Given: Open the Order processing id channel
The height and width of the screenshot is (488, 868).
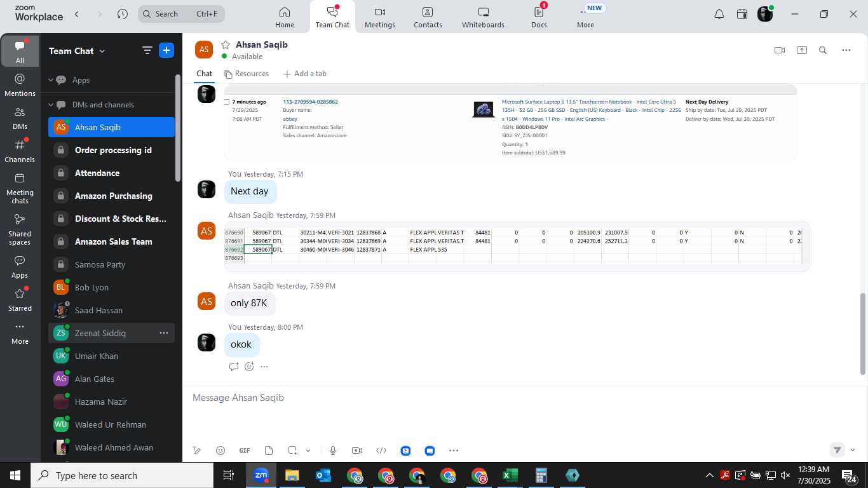Looking at the screenshot, I should pos(111,150).
